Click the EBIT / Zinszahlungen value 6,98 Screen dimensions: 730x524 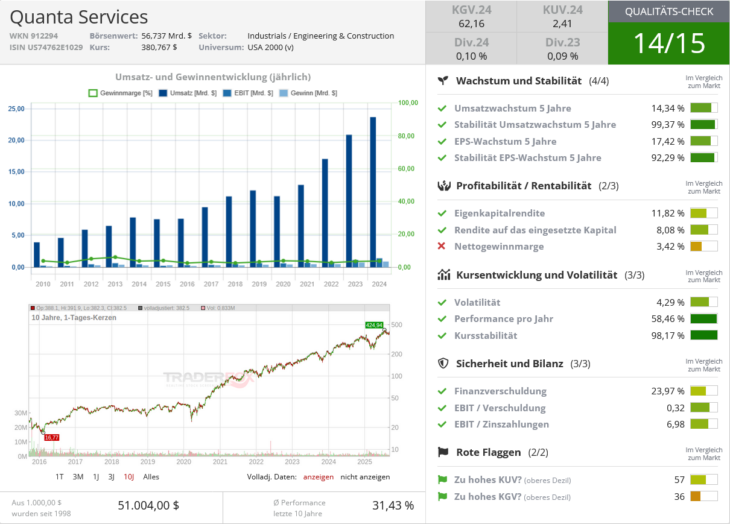click(675, 424)
